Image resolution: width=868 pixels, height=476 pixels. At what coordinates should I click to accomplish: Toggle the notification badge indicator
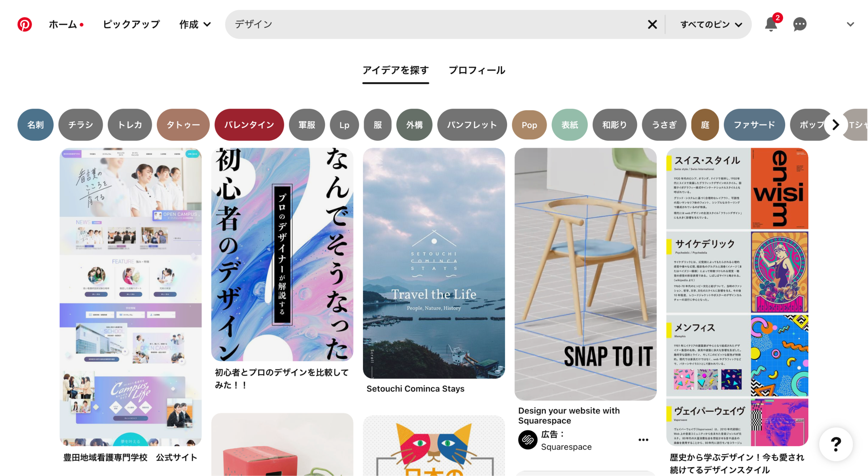(x=778, y=18)
